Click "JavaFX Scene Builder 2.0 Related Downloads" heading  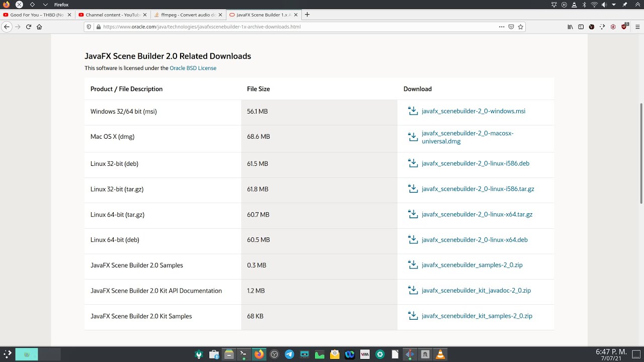[168, 56]
